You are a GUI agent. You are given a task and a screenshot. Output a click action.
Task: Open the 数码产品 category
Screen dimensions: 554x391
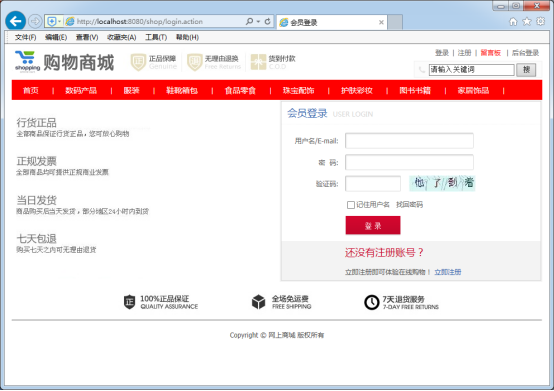tap(81, 90)
